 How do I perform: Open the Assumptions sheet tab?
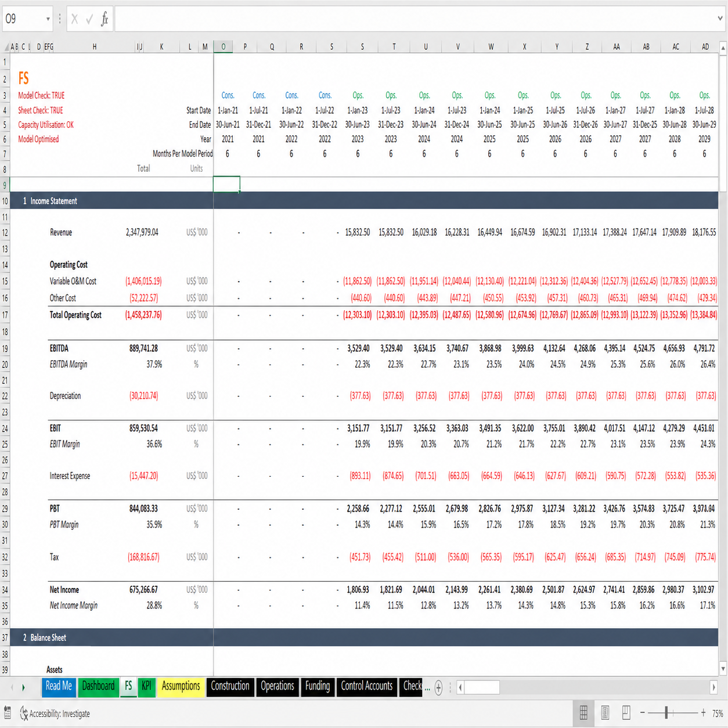tap(181, 686)
